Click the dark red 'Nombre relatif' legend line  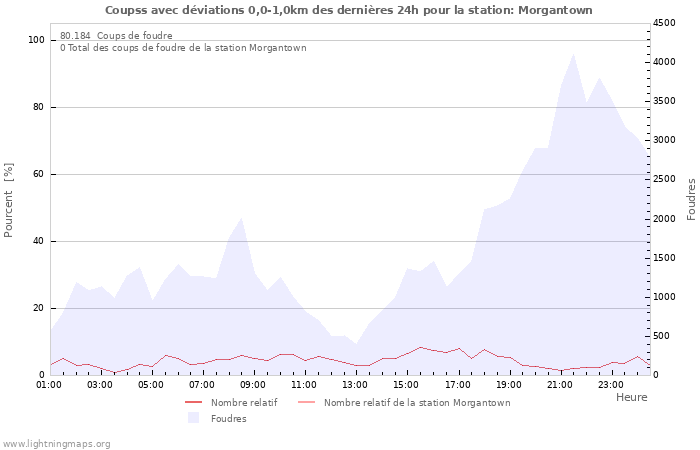pos(194,403)
